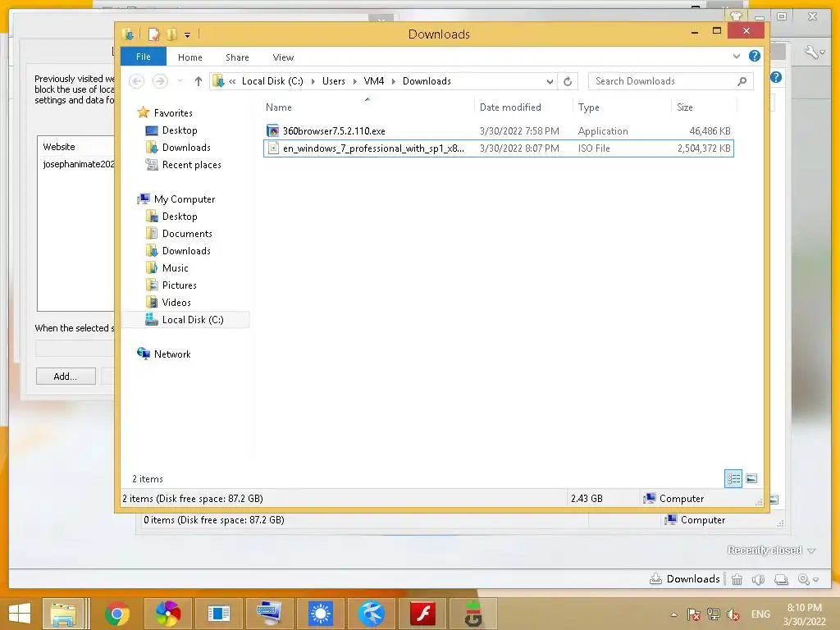Sort by the Size column header
Image resolution: width=840 pixels, height=630 pixels.
pyautogui.click(x=685, y=107)
